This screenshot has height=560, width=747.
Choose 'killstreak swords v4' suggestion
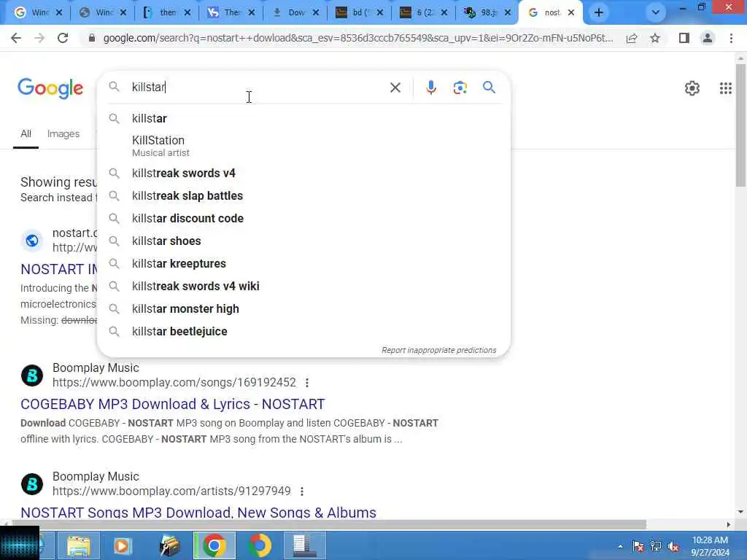(x=303, y=174)
